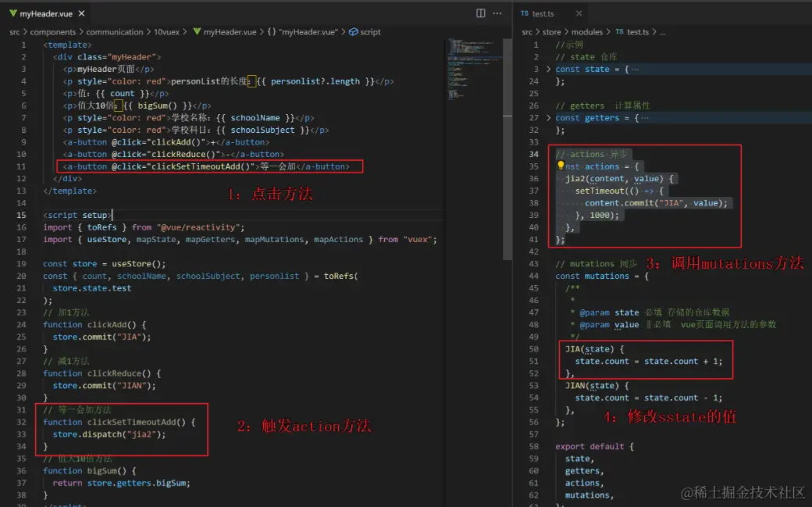This screenshot has height=507, width=812.
Task: Click the Vue icon on the myHeader.vue tab
Action: click(12, 13)
